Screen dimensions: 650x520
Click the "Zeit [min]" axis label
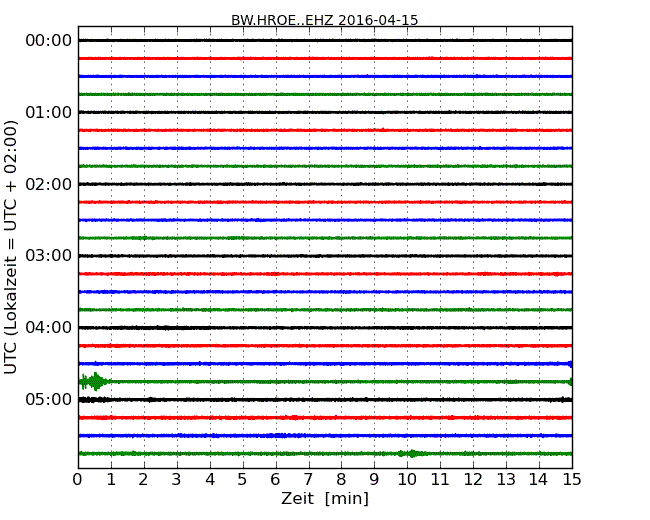pos(325,498)
